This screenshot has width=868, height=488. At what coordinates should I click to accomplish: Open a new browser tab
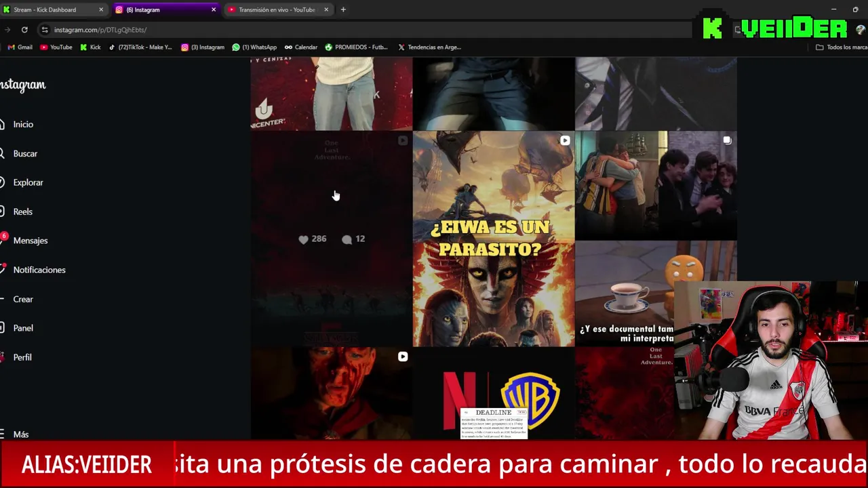(x=343, y=9)
